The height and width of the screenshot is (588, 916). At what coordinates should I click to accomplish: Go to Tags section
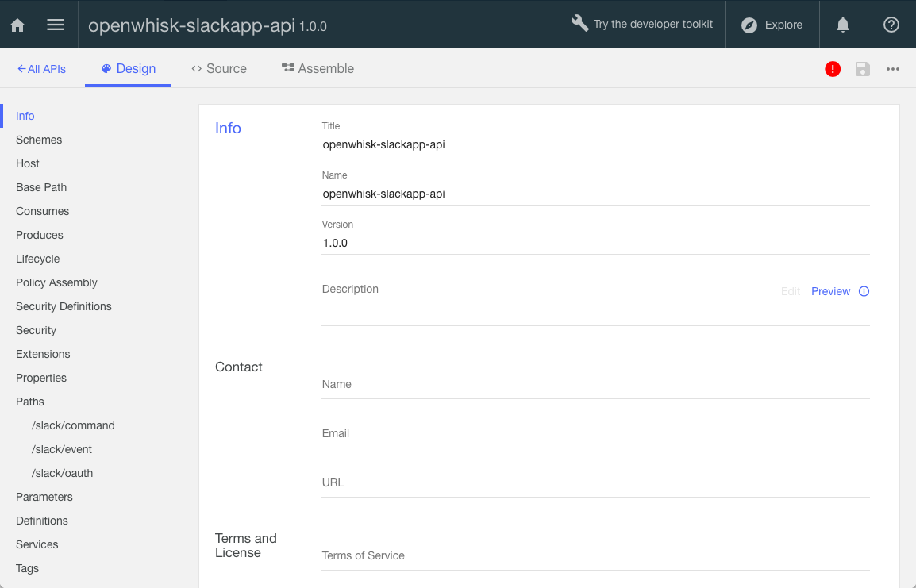(x=27, y=569)
